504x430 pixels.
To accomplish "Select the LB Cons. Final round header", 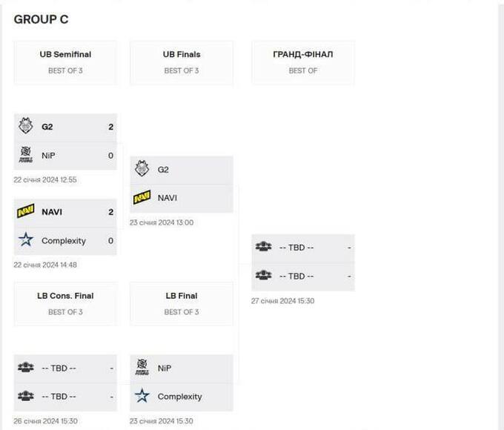I will coord(65,296).
